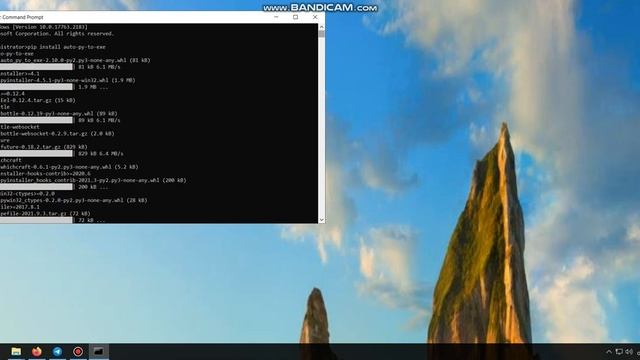Minimize the Command Prompt window
The height and width of the screenshot is (360, 640).
point(276,17)
